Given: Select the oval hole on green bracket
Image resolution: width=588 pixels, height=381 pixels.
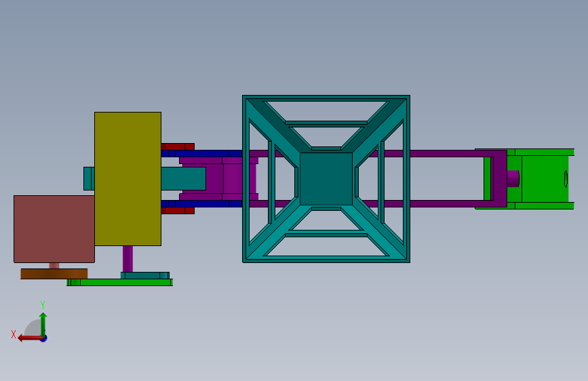Looking at the screenshot, I should 566,178.
